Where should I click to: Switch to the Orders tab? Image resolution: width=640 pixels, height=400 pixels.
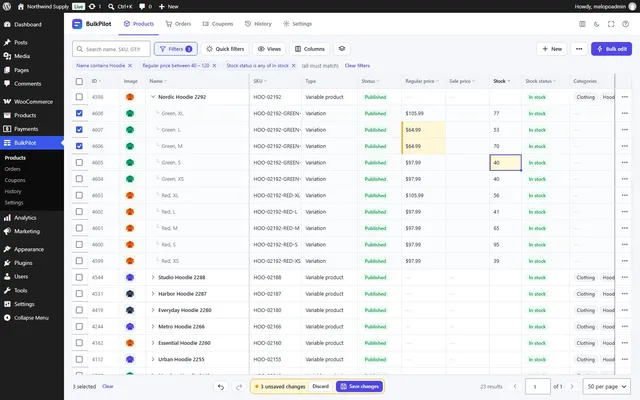(178, 24)
